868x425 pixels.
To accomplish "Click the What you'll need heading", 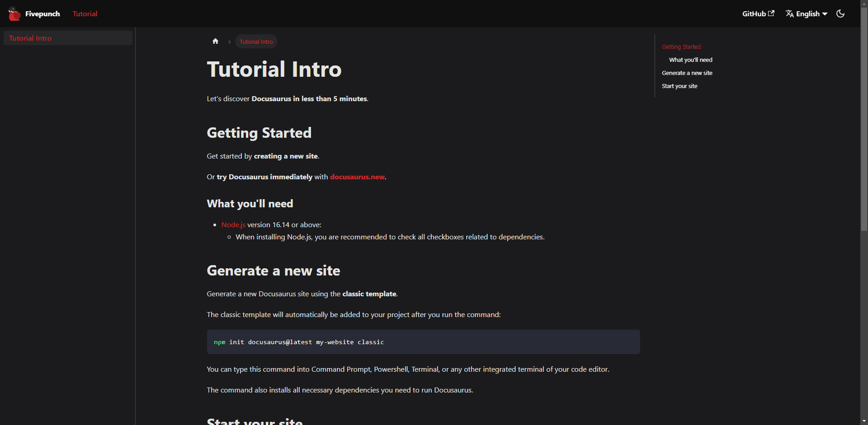I will tap(250, 204).
